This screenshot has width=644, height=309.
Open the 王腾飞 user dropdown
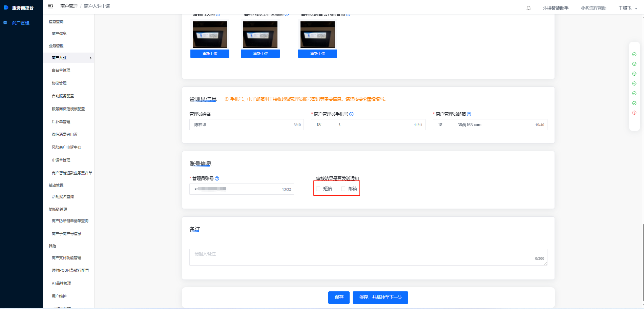tap(628, 8)
